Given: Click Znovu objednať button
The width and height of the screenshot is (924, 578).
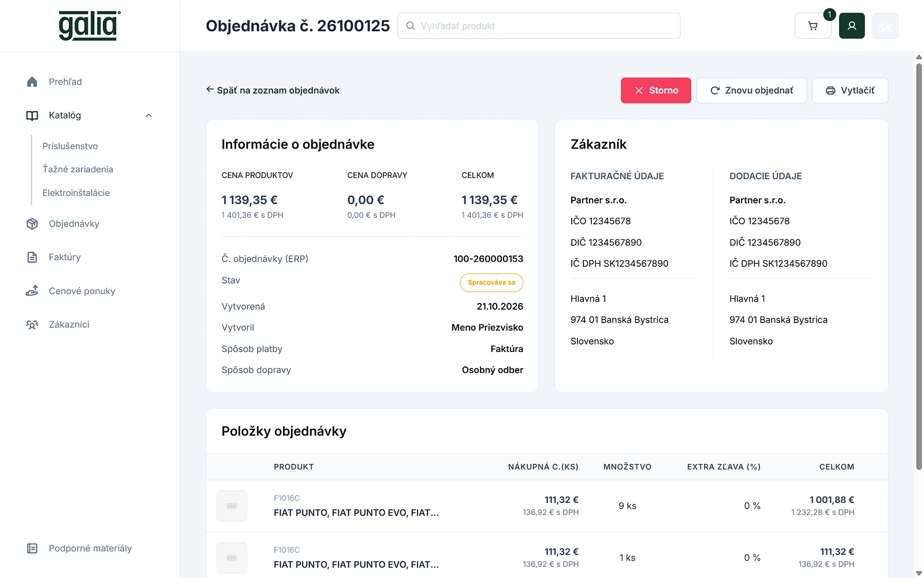Looking at the screenshot, I should 751,91.
